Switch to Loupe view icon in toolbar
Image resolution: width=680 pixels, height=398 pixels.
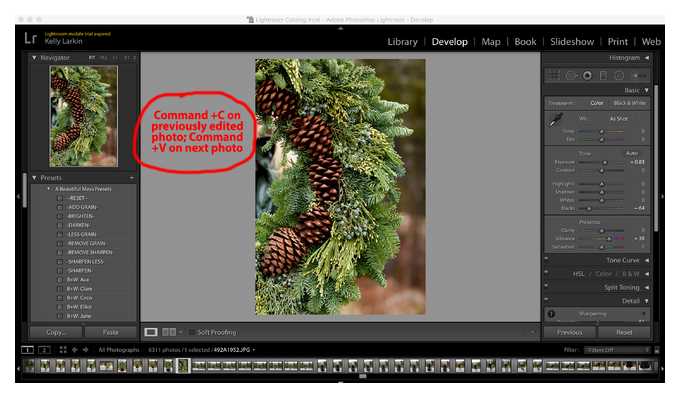click(151, 332)
